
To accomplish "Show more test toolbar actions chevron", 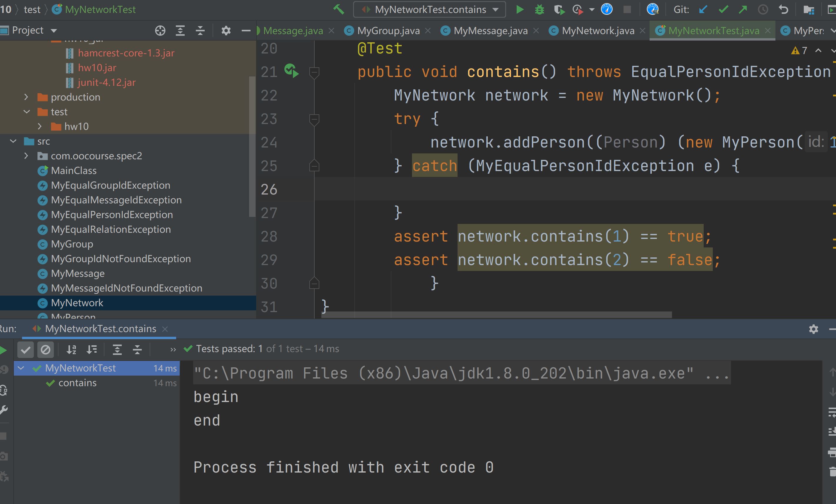I will (x=173, y=350).
